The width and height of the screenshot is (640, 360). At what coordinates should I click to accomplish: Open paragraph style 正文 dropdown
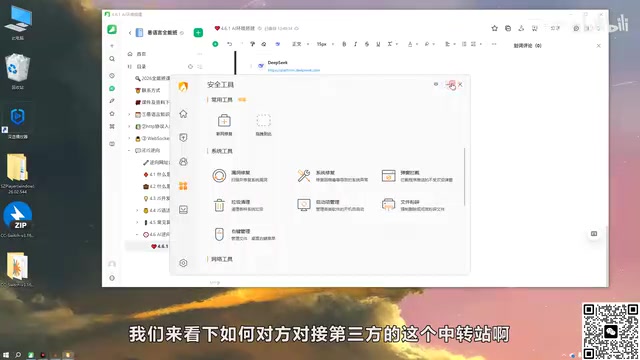[x=300, y=44]
